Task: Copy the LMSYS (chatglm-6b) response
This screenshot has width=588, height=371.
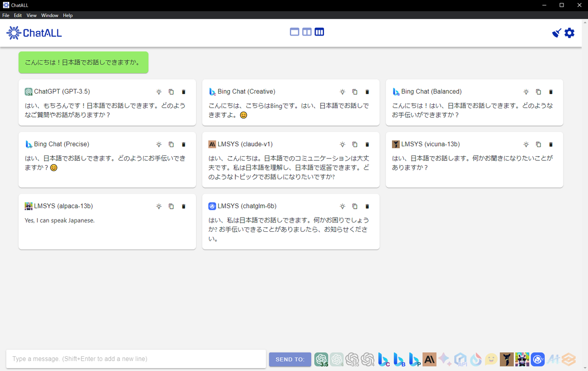Action: (355, 206)
